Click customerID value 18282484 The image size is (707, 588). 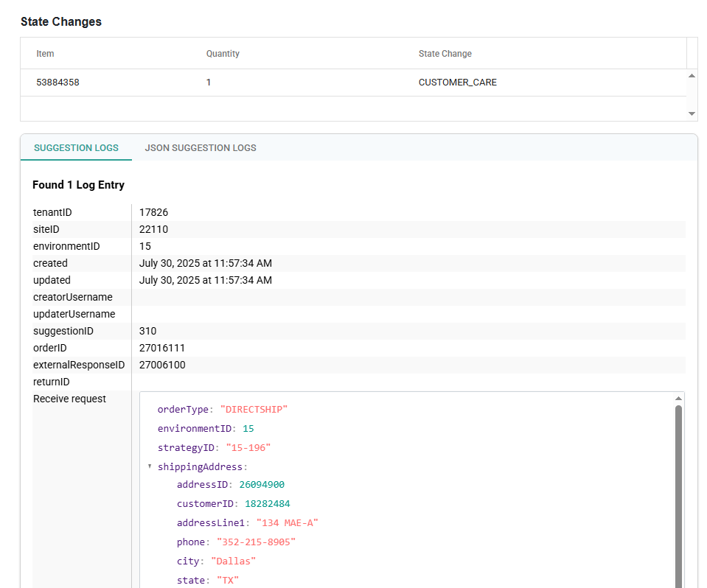tap(268, 504)
